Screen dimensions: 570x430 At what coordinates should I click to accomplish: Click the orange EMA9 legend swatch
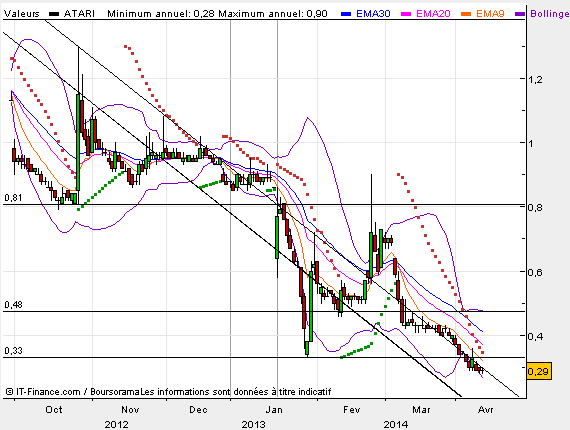click(x=466, y=14)
